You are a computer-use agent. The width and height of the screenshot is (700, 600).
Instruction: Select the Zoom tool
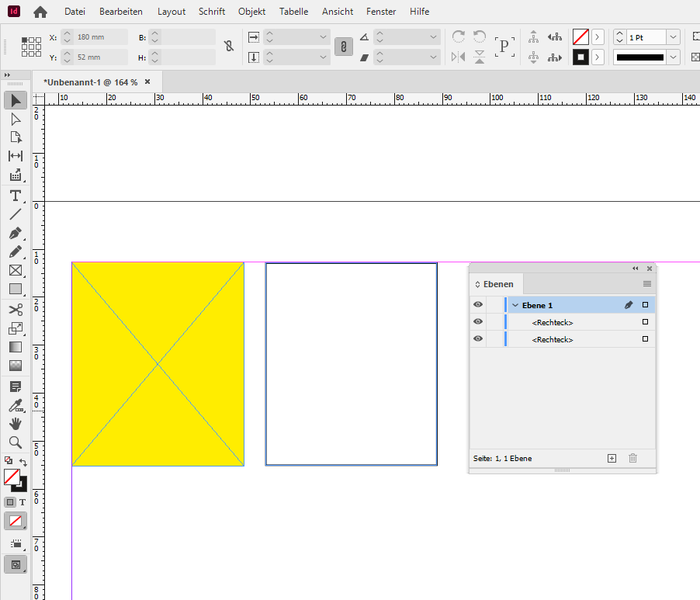[x=14, y=442]
